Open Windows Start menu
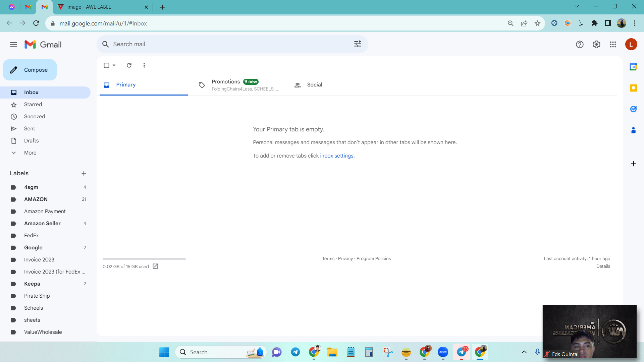 pos(164,352)
